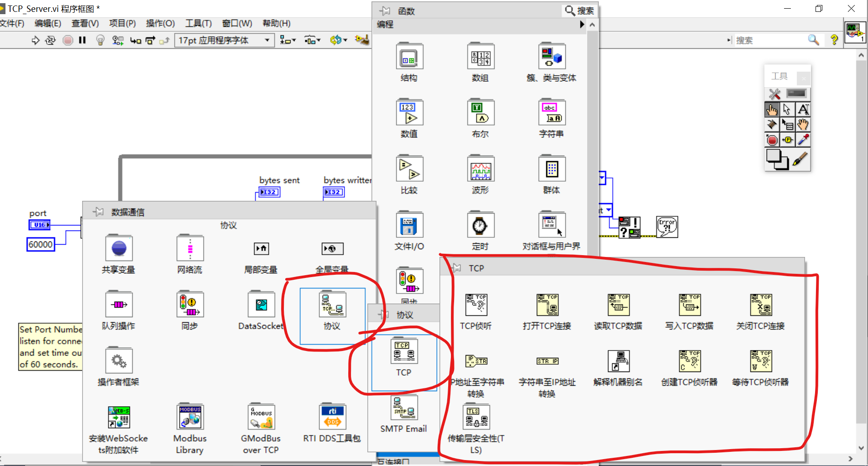Select the Edit Text tool

point(803,110)
